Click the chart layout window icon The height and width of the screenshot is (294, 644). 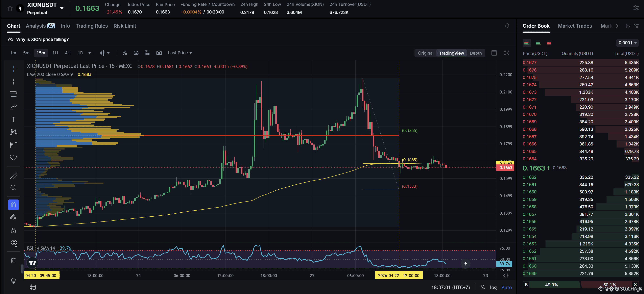tap(494, 53)
